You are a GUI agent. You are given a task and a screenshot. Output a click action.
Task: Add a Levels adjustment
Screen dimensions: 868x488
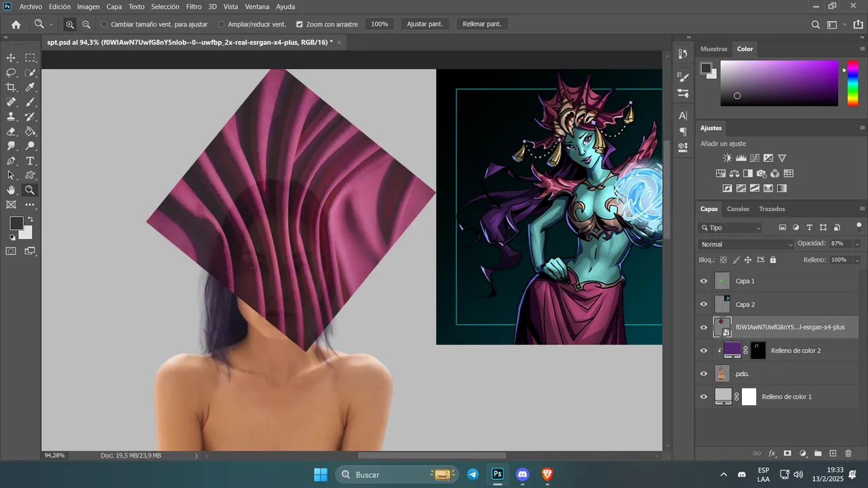coord(741,158)
